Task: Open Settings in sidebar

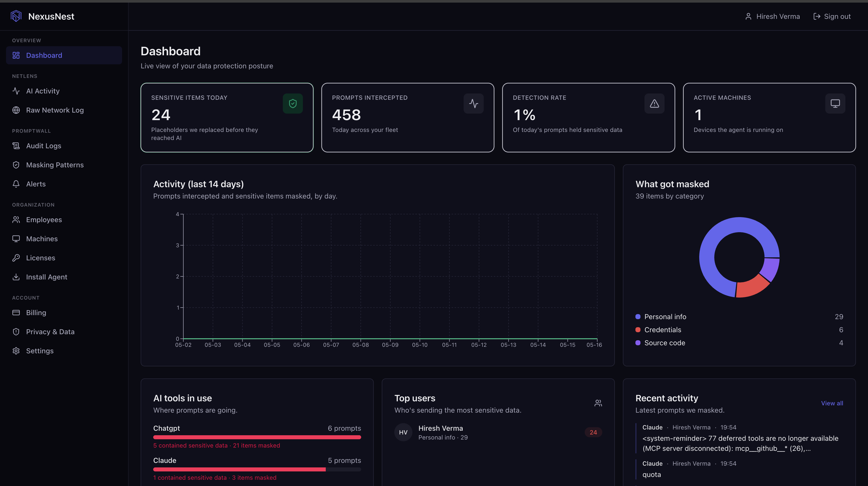Action: point(64,351)
